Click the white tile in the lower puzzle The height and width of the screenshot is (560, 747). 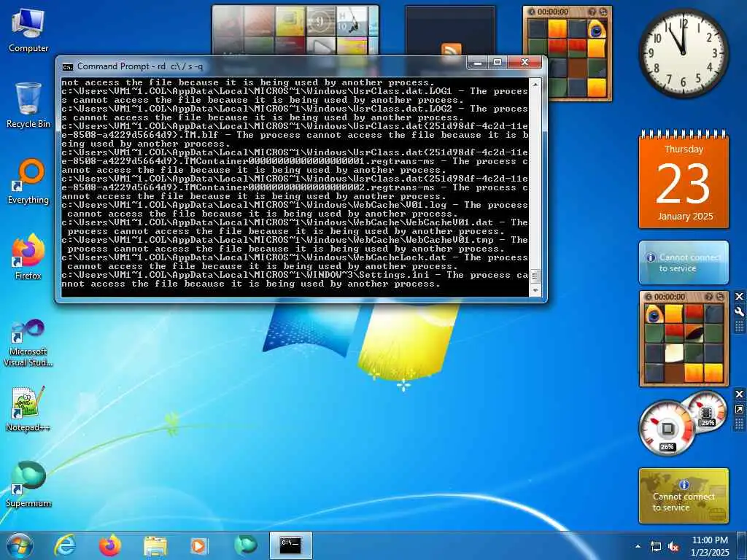pos(674,353)
